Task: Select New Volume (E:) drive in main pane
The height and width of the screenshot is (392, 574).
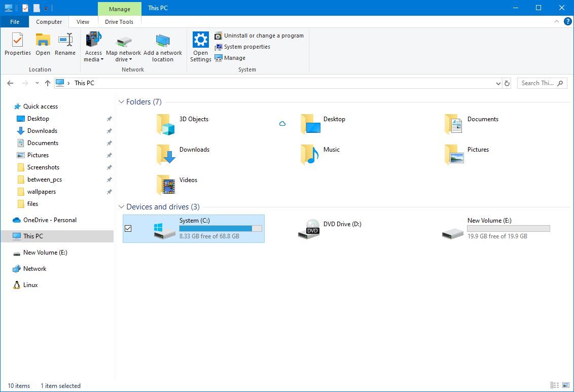Action: [453, 233]
